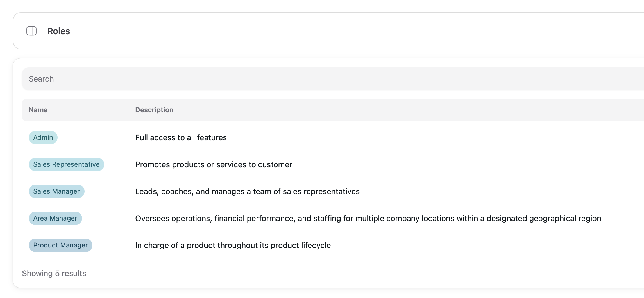
Task: Sort by the Name column header
Action: pyautogui.click(x=38, y=110)
